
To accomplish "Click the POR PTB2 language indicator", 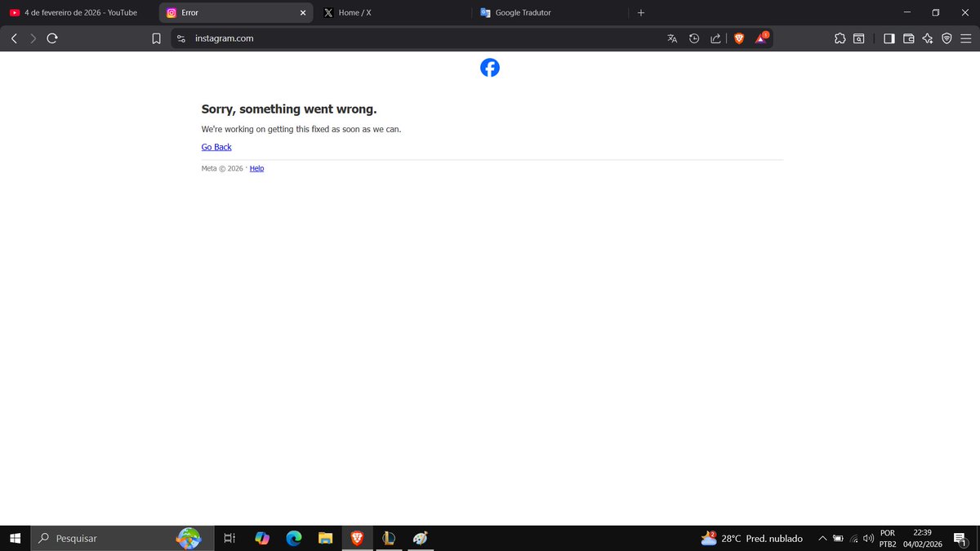I will [x=888, y=538].
